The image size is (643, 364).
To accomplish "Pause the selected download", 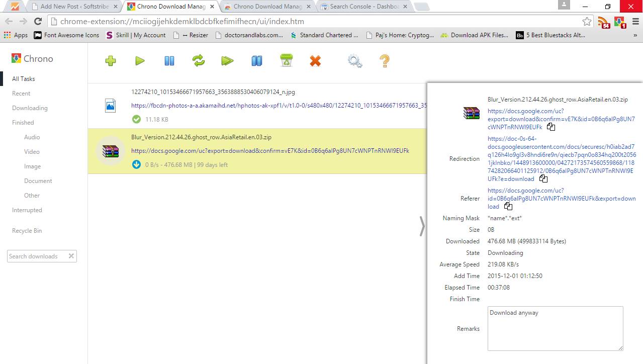I will (x=169, y=60).
